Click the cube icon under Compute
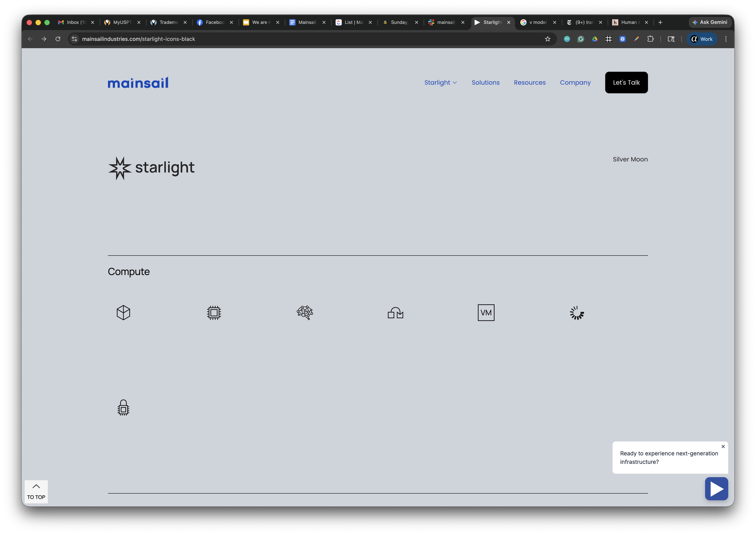Viewport: 756px width, 535px height. [x=123, y=312]
